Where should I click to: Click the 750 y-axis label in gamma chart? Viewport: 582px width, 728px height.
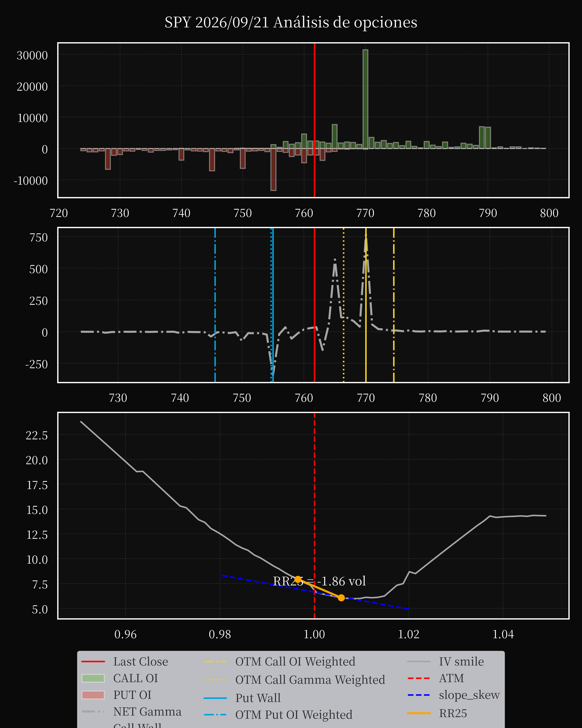[39, 238]
